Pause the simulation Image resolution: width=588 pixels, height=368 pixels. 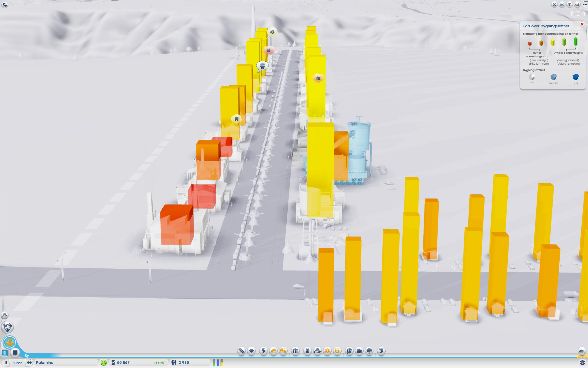pyautogui.click(x=6, y=362)
